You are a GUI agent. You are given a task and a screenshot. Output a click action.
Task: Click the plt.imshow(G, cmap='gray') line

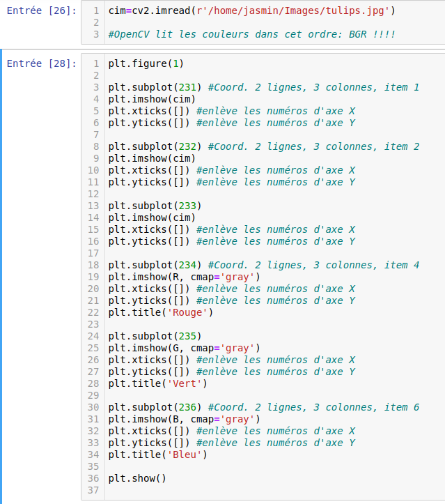coord(184,349)
